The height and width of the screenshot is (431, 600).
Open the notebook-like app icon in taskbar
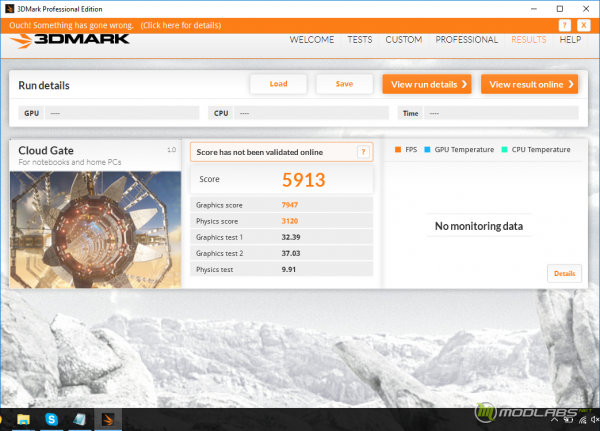coord(79,420)
